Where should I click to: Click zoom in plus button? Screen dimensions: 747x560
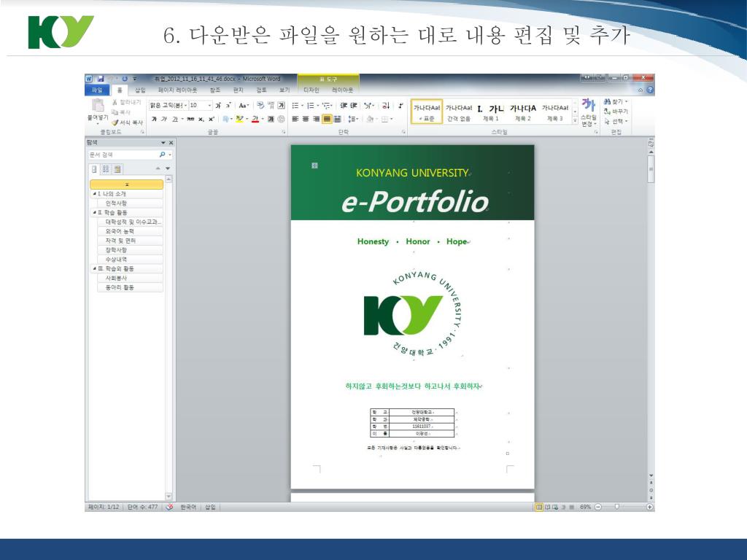click(649, 507)
